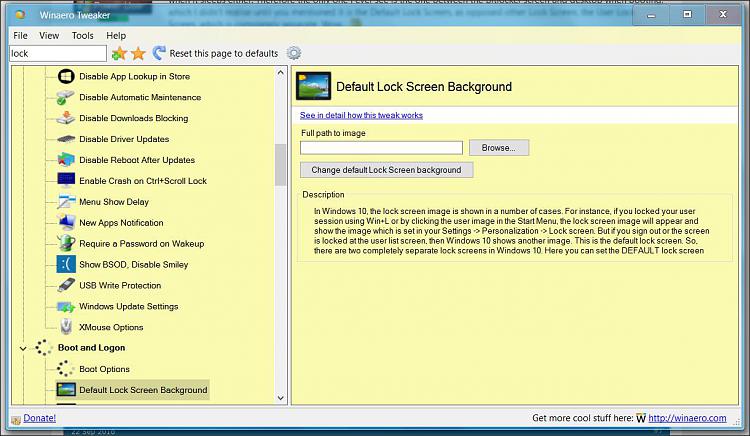Screen dimensions: 750x436
Task: Click the Boot Options dotted-circle icon
Action: [65, 369]
